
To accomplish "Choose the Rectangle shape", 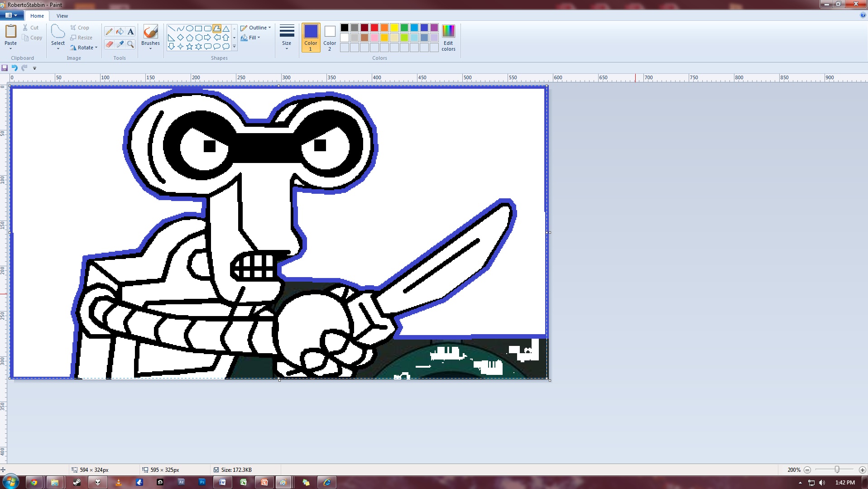I will point(199,29).
